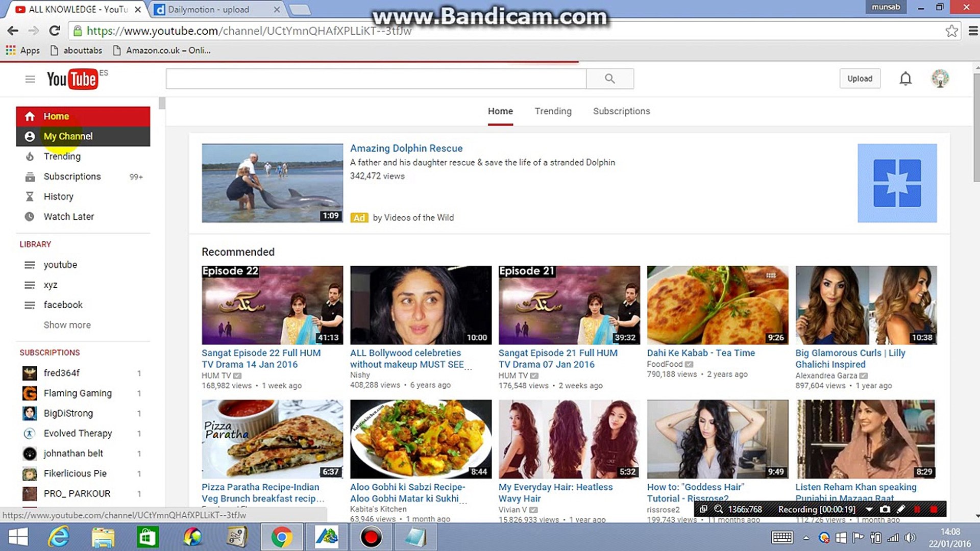Switch to the Trending tab

point(553,111)
